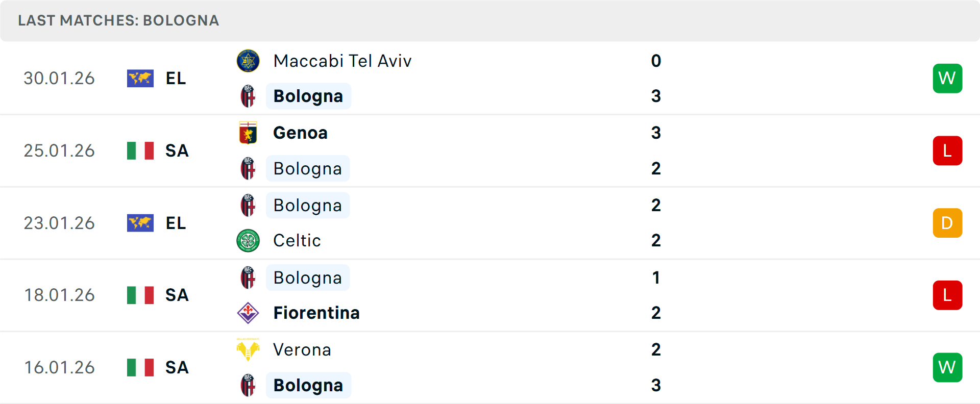The width and height of the screenshot is (980, 404).
Task: Click the Italy flag on 16.01.26
Action: [x=140, y=367]
